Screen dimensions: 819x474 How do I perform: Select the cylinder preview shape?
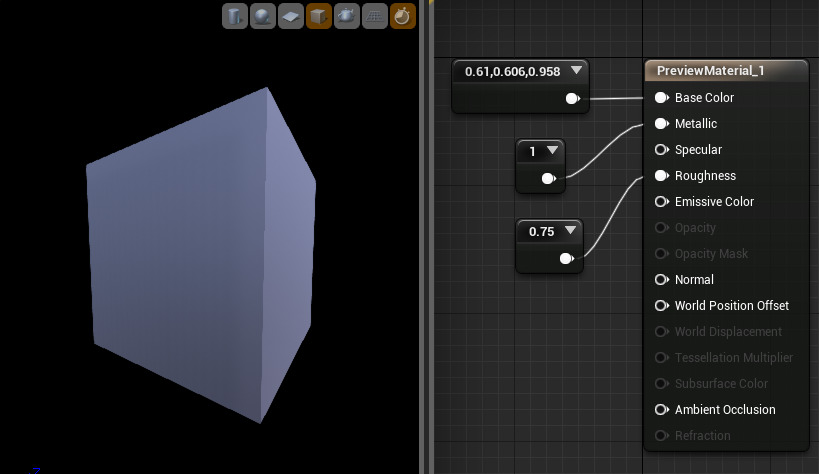(x=235, y=16)
